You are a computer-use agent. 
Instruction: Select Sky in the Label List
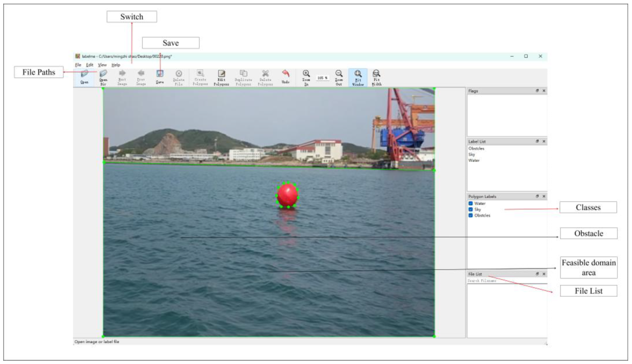click(x=472, y=154)
